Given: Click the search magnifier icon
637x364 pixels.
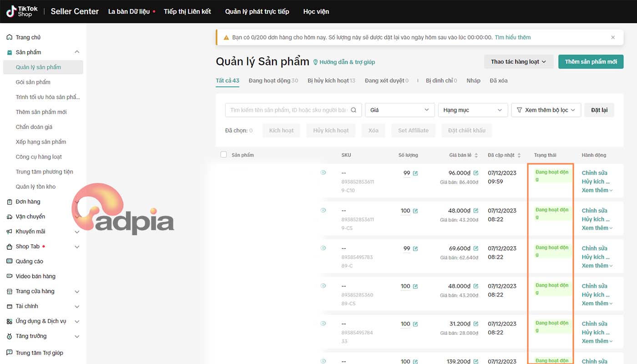Looking at the screenshot, I should click(x=354, y=110).
